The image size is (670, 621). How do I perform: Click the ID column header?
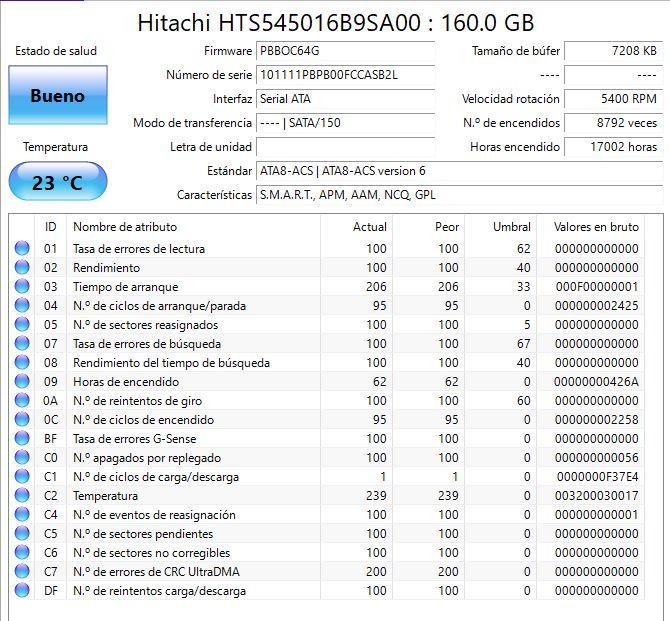(x=50, y=227)
